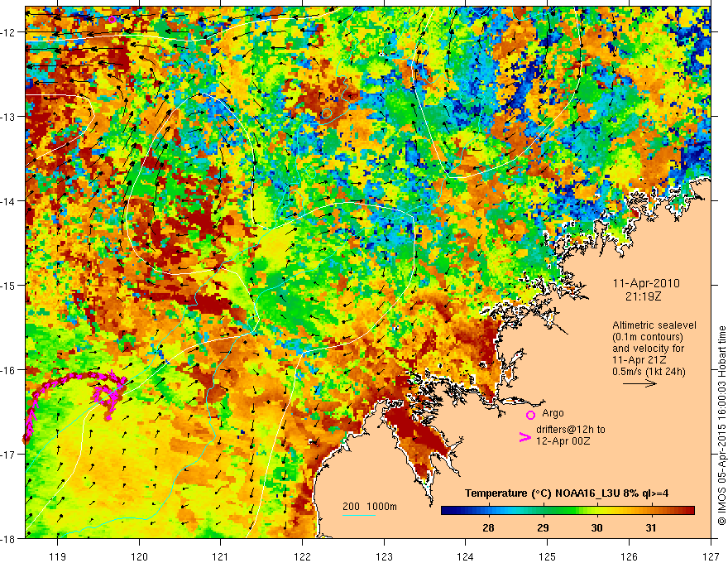
Task: Click the 'Argo' legend label
Action: [x=553, y=413]
